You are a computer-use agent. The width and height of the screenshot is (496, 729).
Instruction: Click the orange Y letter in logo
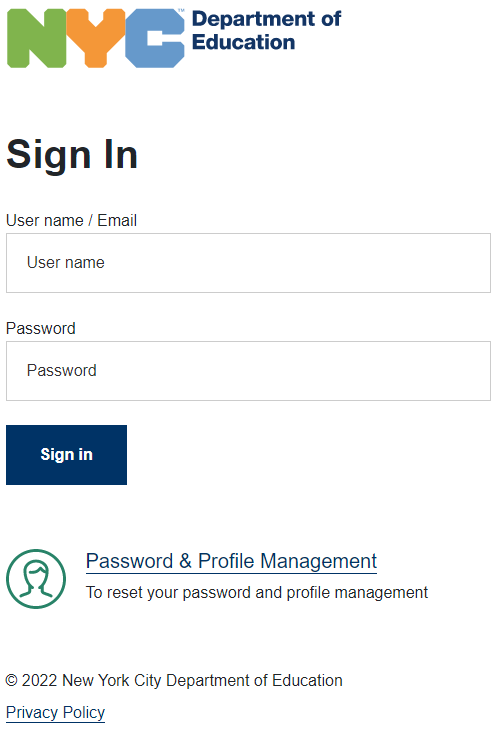pos(96,38)
